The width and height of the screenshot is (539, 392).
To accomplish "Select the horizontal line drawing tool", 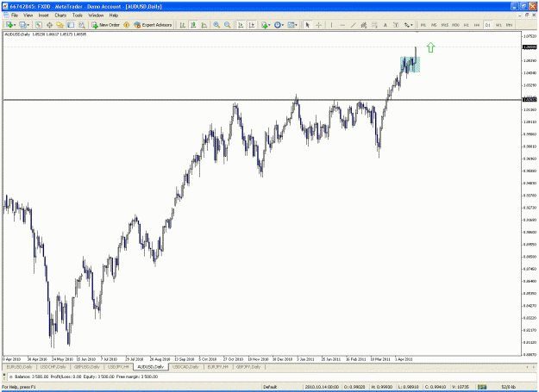I will pyautogui.click(x=342, y=25).
